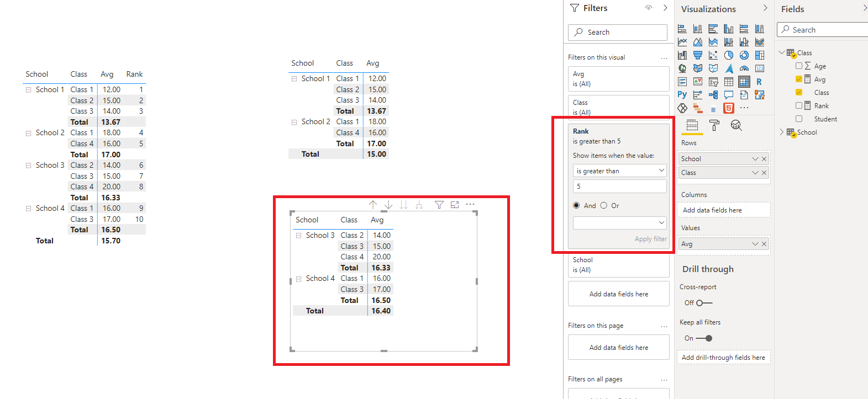Drill up using the up arrow

(373, 205)
